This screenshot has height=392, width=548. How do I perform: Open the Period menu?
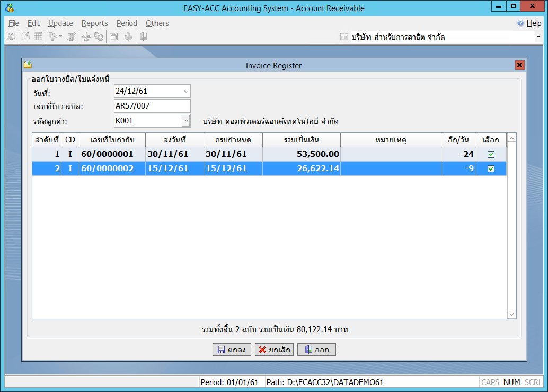coord(127,23)
